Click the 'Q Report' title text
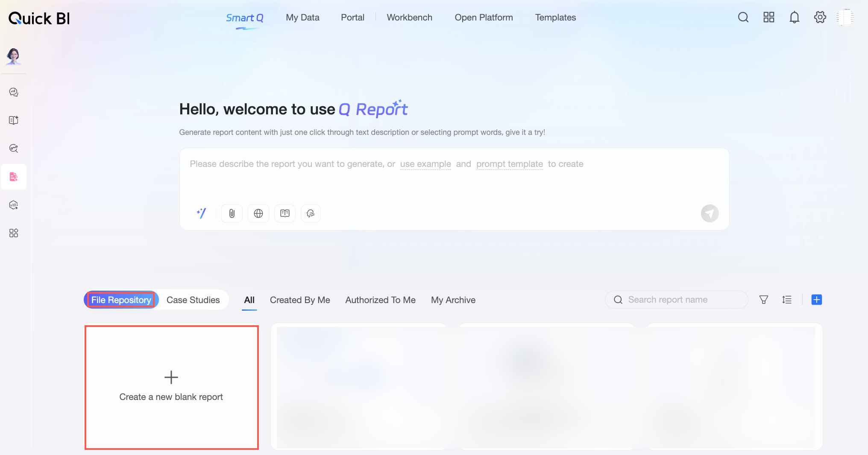868x455 pixels. tap(373, 109)
